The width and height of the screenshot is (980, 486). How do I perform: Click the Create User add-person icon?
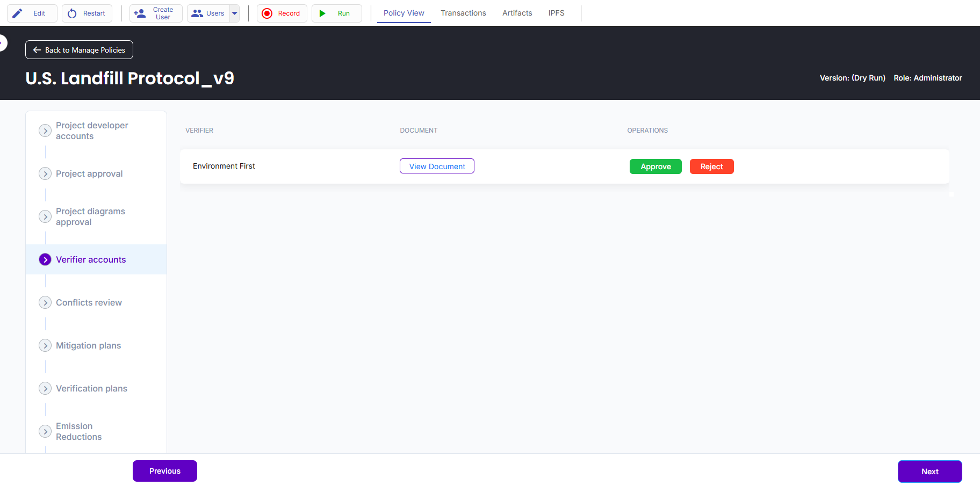140,13
